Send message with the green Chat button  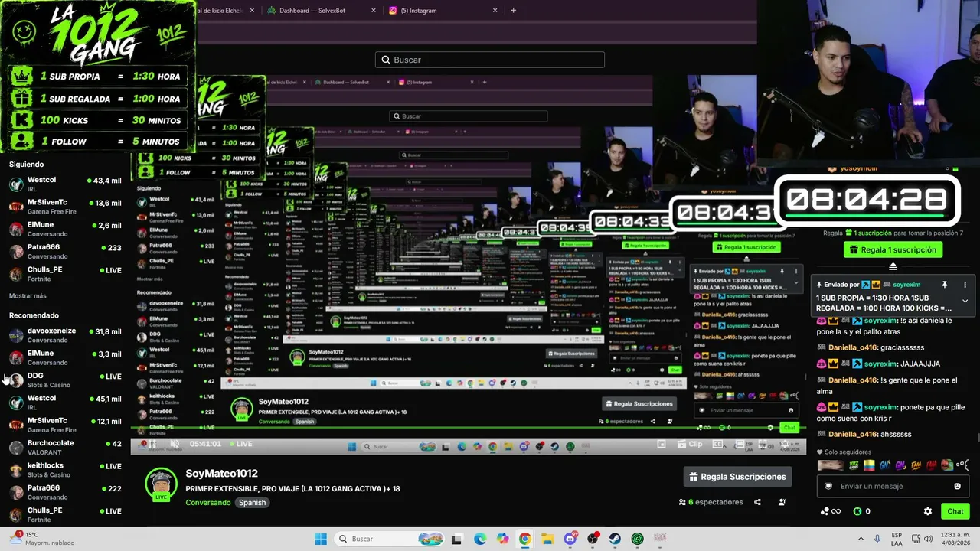[x=955, y=511]
